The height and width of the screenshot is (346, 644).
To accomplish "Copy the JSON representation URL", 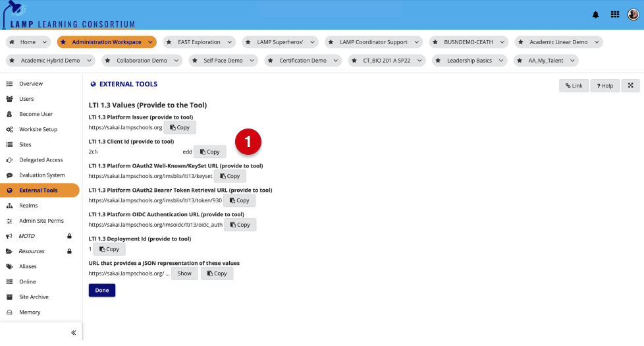I will tap(217, 274).
